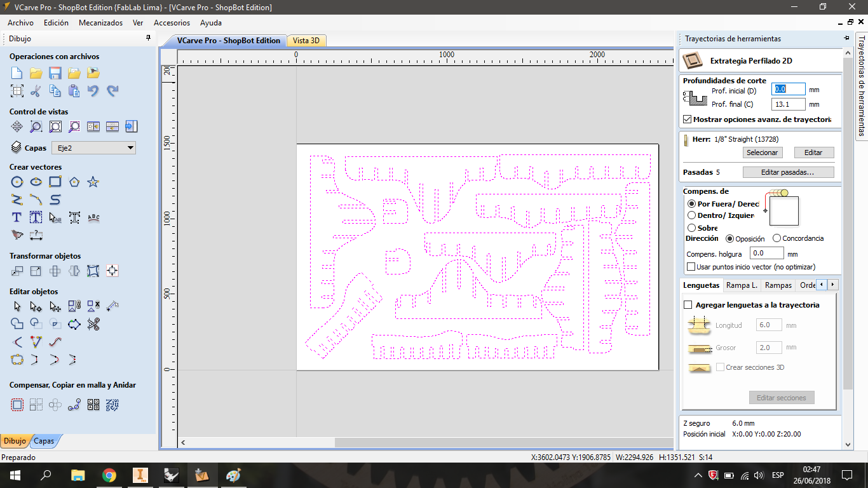Switch to the Rampa L. tab

click(x=742, y=285)
